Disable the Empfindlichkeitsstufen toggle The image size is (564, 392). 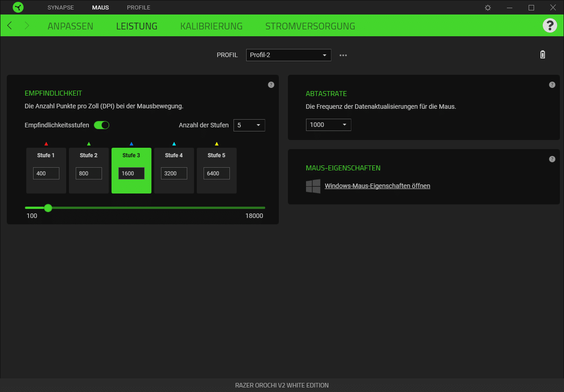click(x=102, y=125)
